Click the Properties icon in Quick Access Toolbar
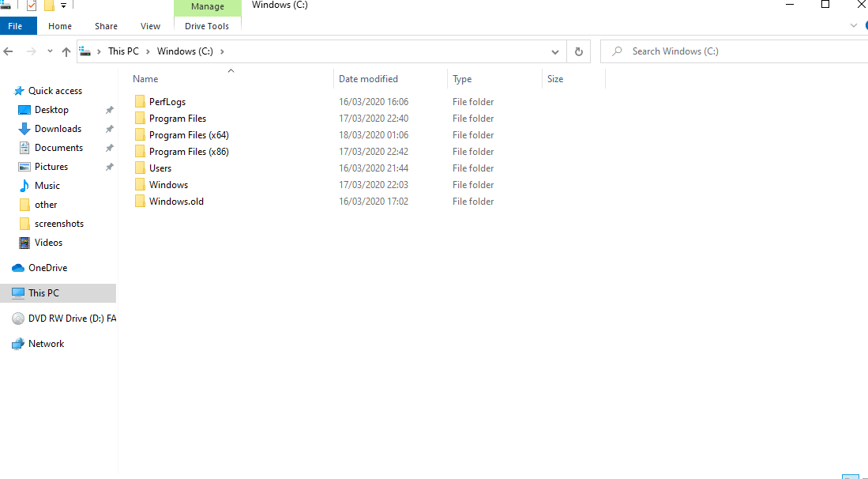Screen dimensions: 868x479 [32, 6]
